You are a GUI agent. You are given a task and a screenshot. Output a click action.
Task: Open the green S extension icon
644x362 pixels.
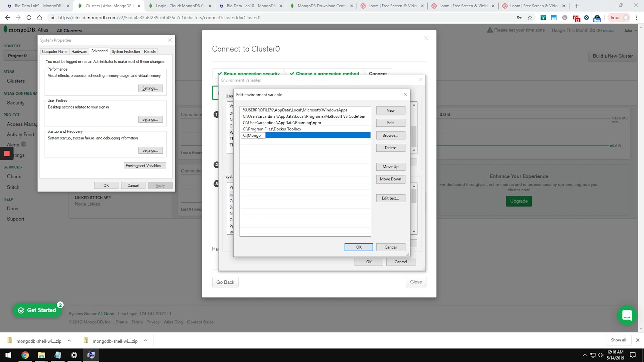[x=543, y=17]
